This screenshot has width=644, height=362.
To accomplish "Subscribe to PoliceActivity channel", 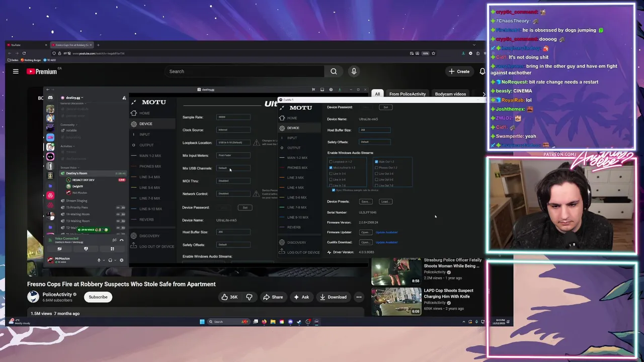I will pyautogui.click(x=98, y=297).
